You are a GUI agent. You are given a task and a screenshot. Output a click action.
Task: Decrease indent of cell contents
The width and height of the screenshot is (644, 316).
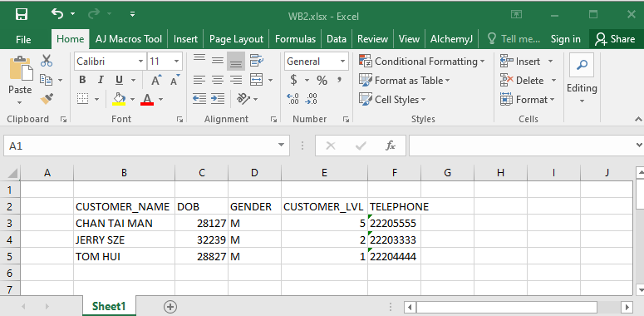click(199, 99)
